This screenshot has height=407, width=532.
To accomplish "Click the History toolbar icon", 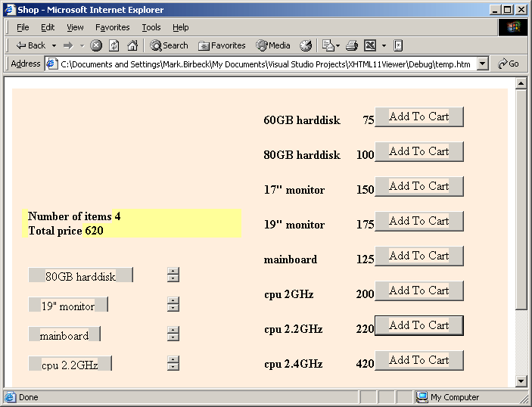I will click(306, 45).
